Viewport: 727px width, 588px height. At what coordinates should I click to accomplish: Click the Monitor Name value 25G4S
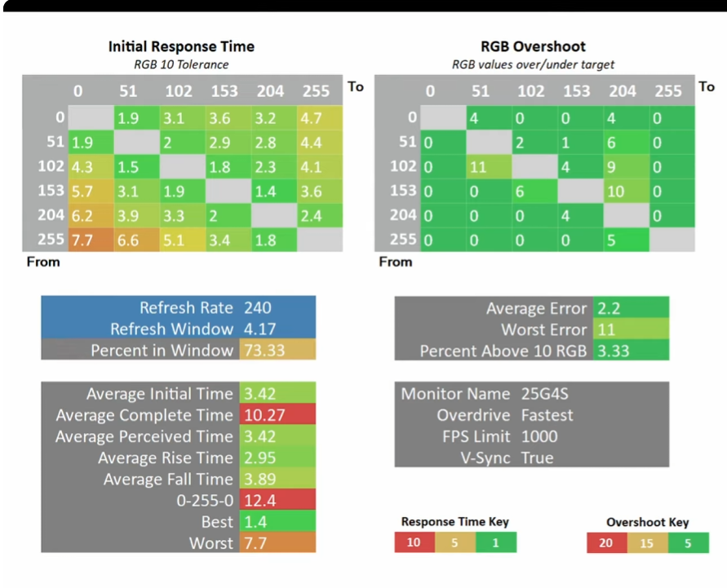[544, 393]
